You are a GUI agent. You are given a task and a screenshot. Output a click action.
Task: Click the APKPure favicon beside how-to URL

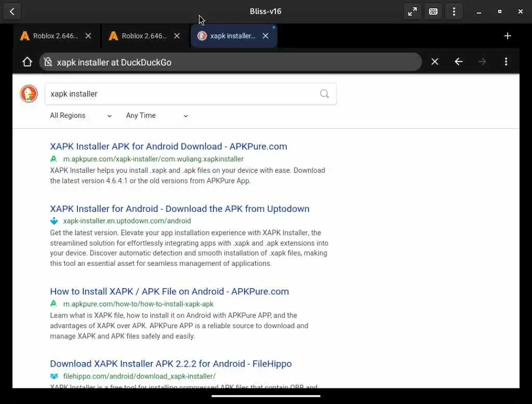[54, 304]
